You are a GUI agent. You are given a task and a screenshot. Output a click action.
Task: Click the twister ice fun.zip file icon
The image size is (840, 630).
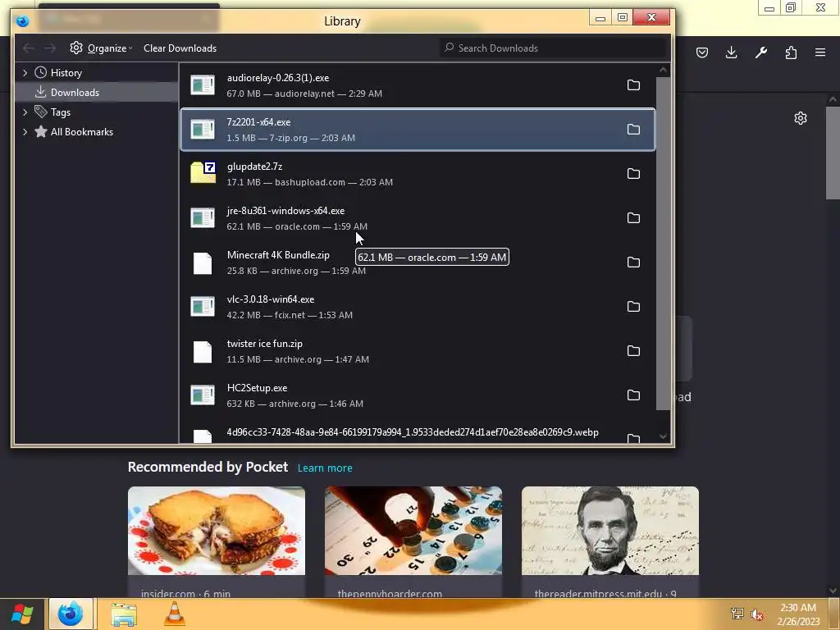tap(203, 352)
